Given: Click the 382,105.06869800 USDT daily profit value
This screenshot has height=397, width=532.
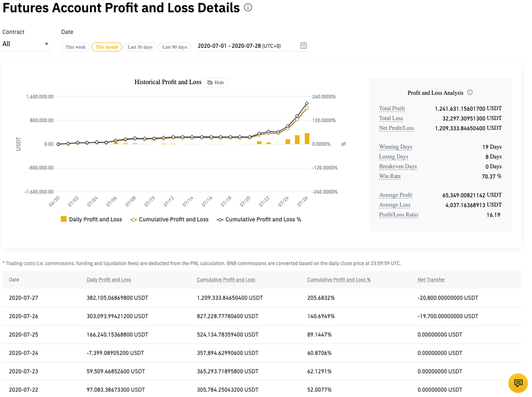Looking at the screenshot, I should pos(117,298).
